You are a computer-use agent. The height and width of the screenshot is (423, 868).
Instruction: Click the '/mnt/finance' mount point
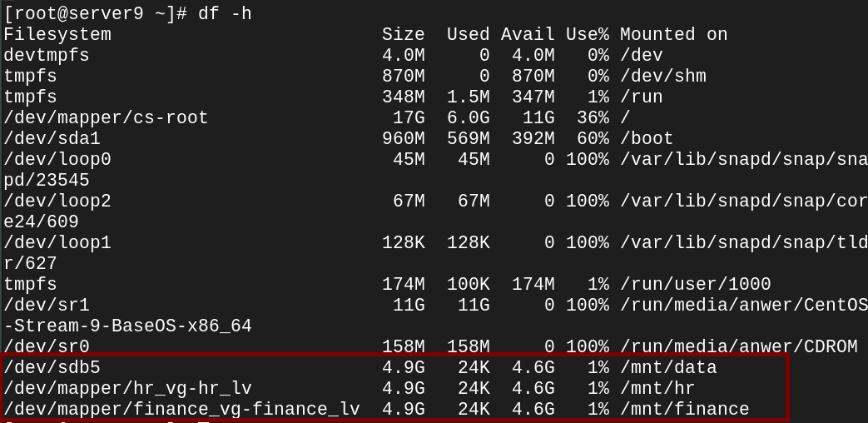(x=684, y=409)
